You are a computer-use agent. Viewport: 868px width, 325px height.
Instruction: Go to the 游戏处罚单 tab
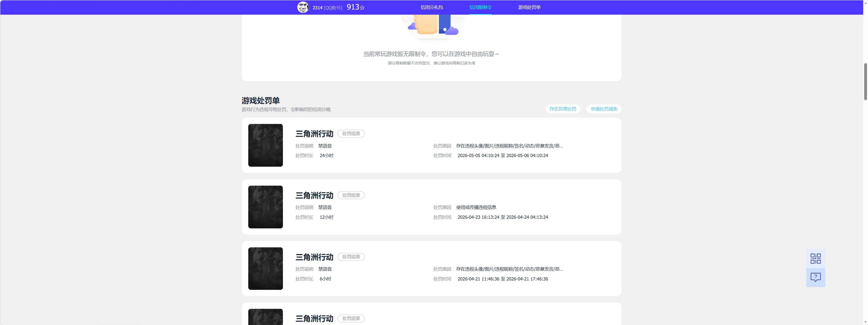529,7
